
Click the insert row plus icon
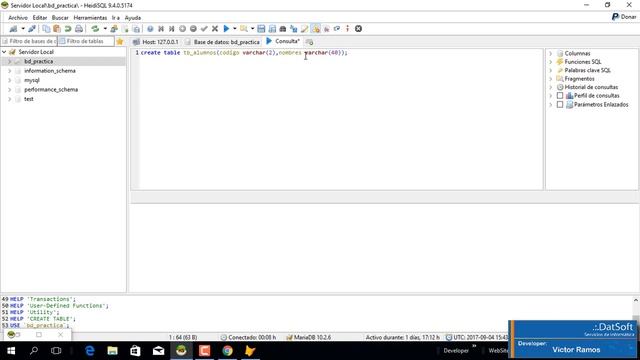tap(182, 29)
